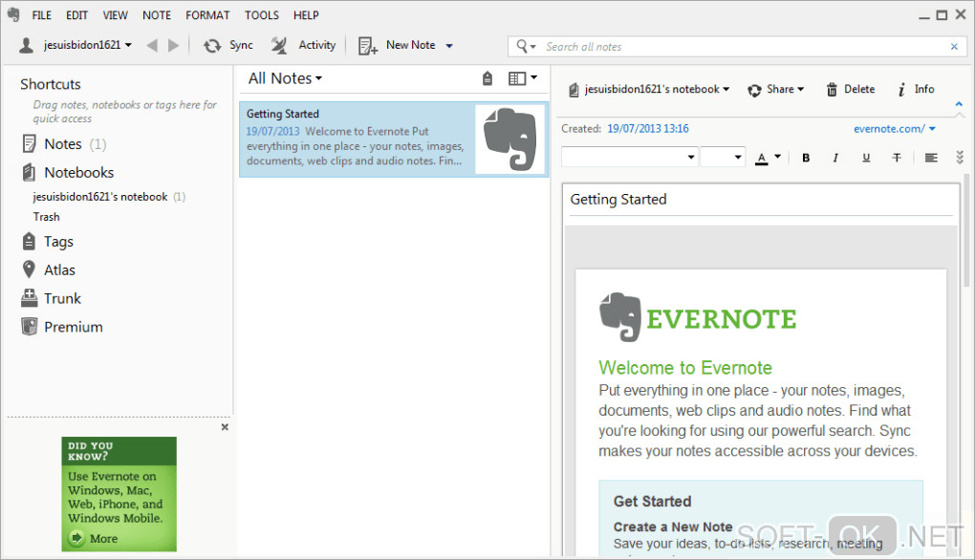Open the FILE menu
The height and width of the screenshot is (560, 975).
pos(42,15)
